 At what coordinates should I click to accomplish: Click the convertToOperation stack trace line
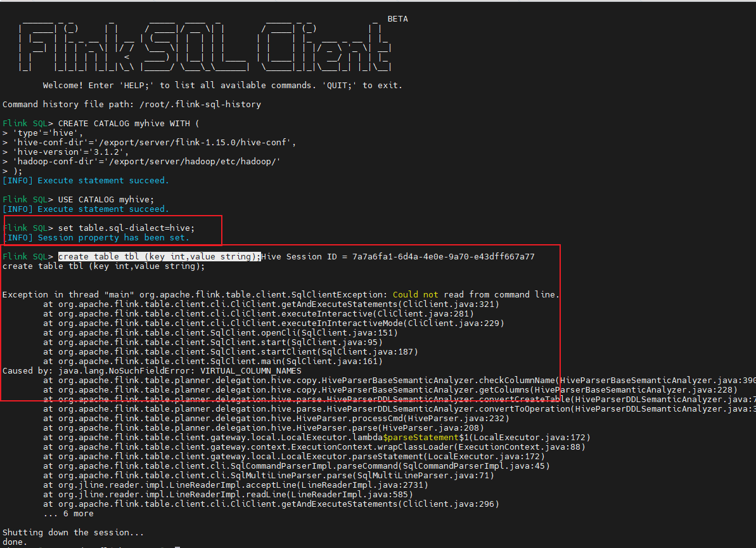[x=399, y=408]
